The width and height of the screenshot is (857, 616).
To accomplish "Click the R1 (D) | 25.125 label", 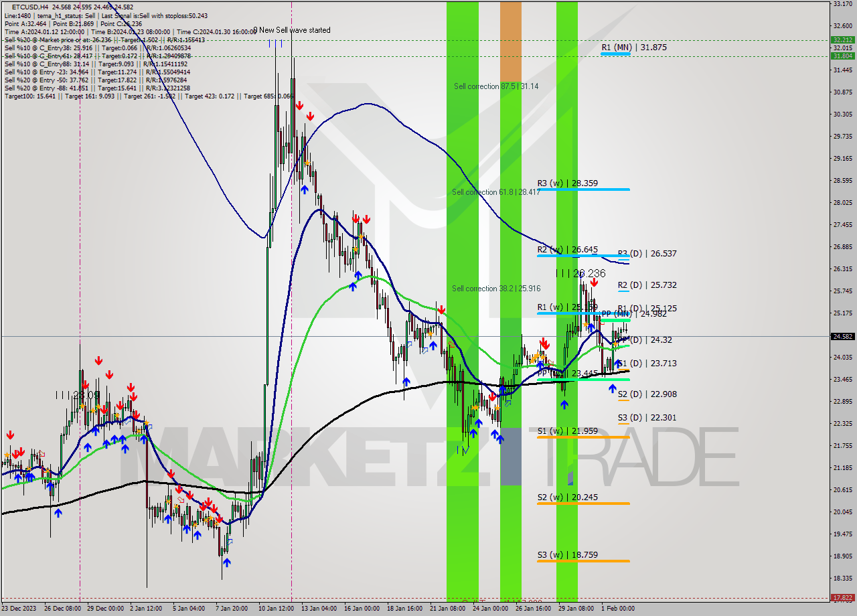I will tap(647, 309).
